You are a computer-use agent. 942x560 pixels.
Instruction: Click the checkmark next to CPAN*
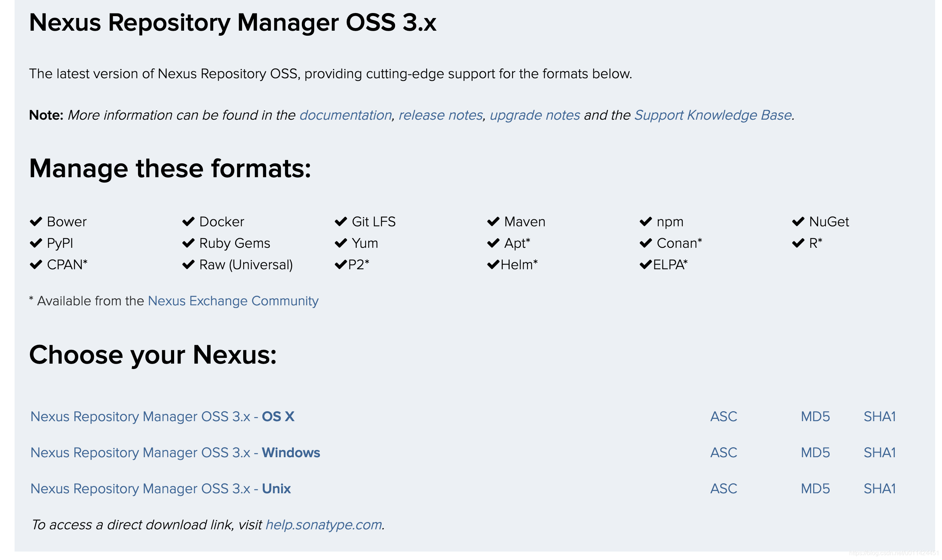pyautogui.click(x=36, y=265)
